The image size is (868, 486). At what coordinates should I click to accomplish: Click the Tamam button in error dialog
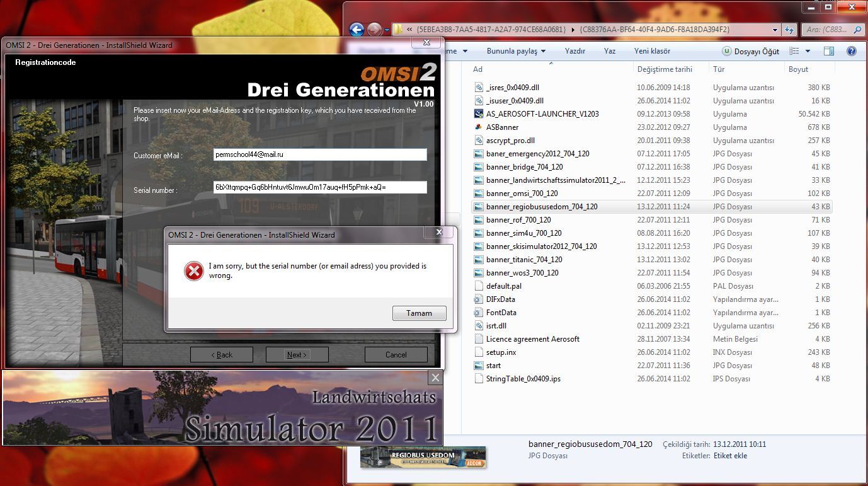(419, 313)
